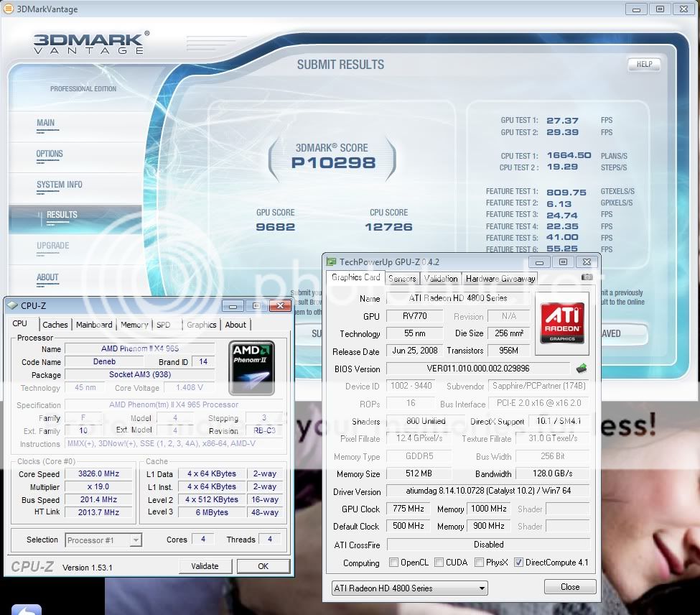Open the Graphics tab in CPU-Z
The width and height of the screenshot is (700, 615).
[x=201, y=325]
